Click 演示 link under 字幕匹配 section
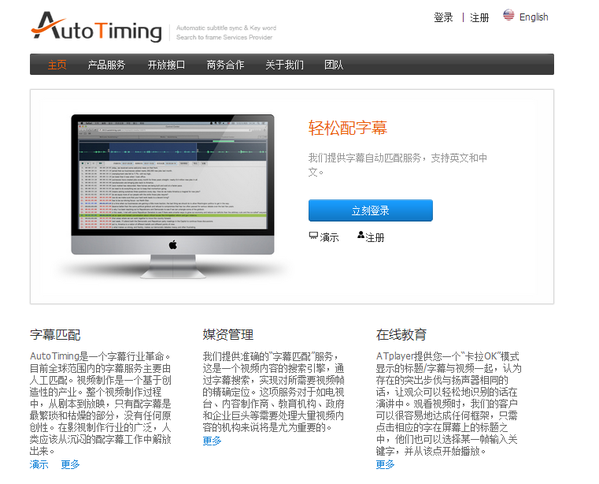Screen dimensions: 599x484 (39, 464)
